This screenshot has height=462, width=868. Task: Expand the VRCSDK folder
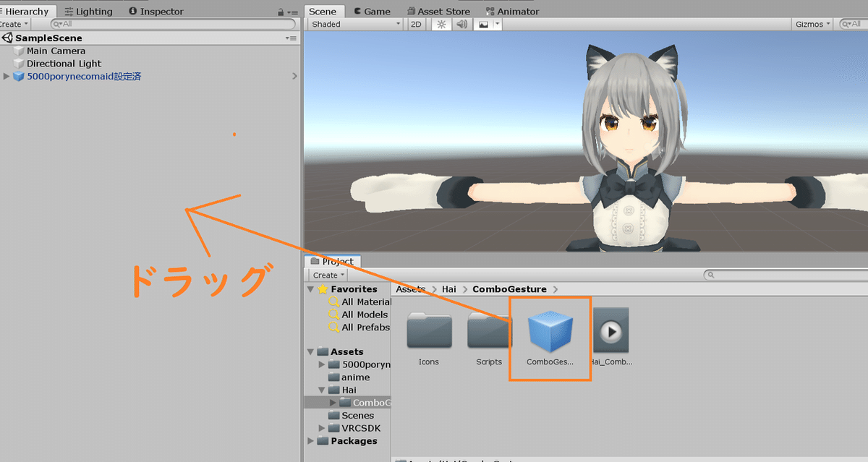pos(322,428)
